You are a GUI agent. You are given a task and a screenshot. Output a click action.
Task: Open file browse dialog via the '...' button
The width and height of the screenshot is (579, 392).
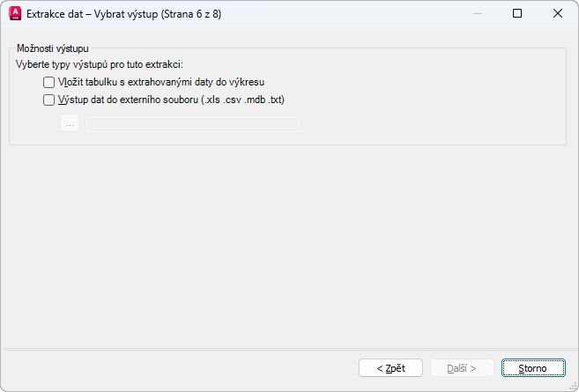click(70, 124)
